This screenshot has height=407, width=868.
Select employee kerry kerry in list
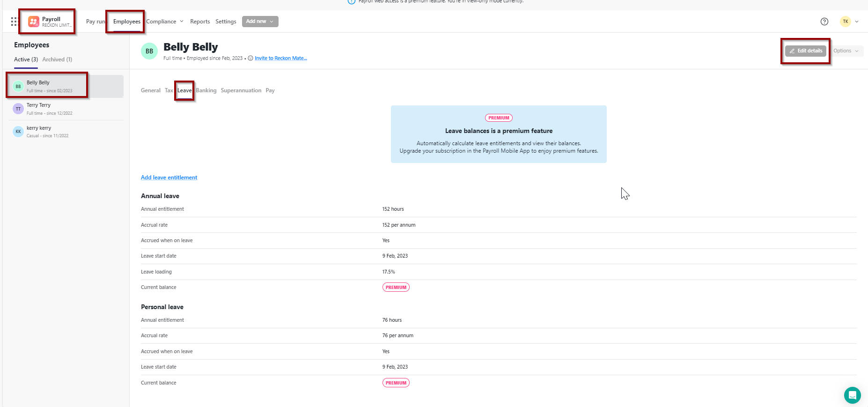click(66, 132)
